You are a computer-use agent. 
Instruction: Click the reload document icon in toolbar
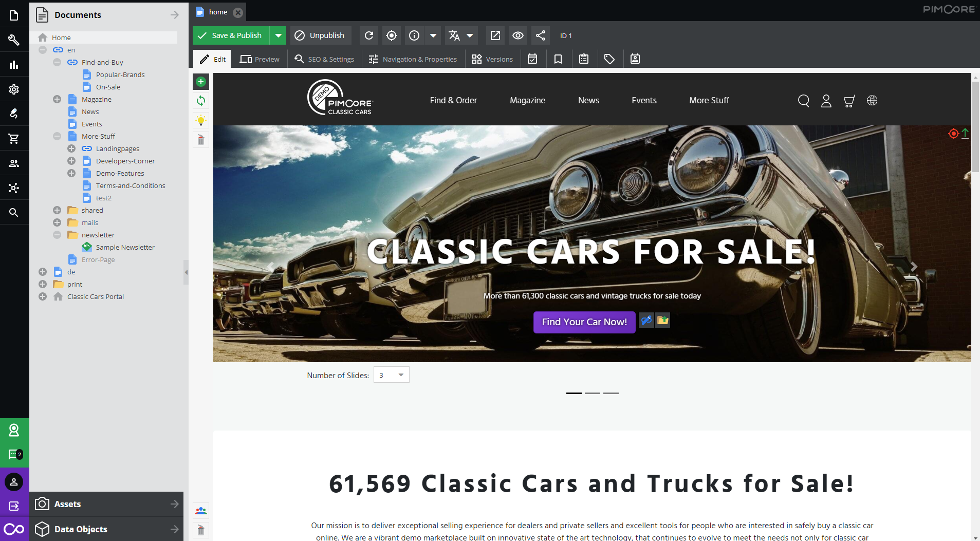click(x=369, y=35)
